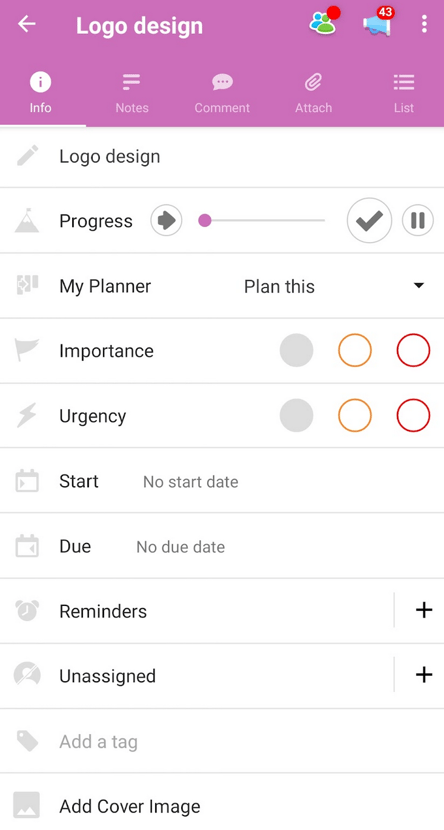Screen dimensions: 444x830
Task: Select red high Importance circle
Action: coord(413,350)
